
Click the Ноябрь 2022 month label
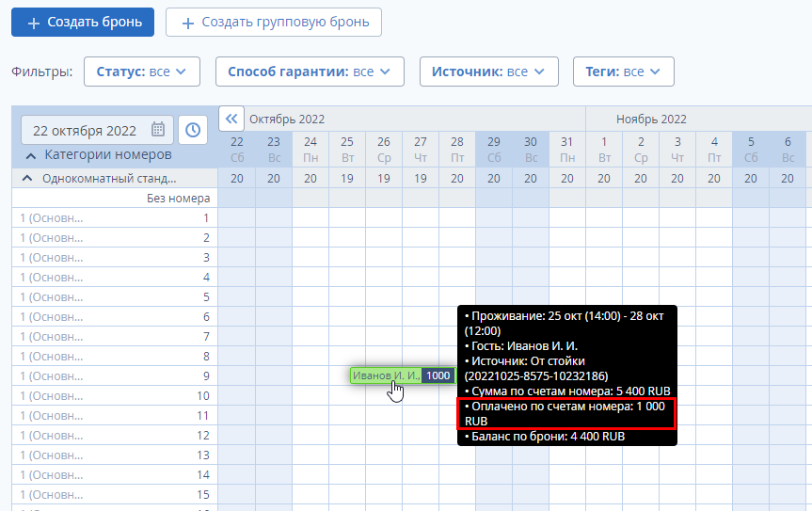coord(651,120)
